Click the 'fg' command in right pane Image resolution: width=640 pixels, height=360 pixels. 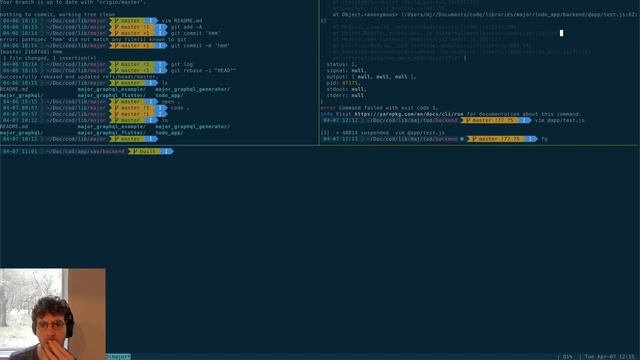[x=544, y=139]
